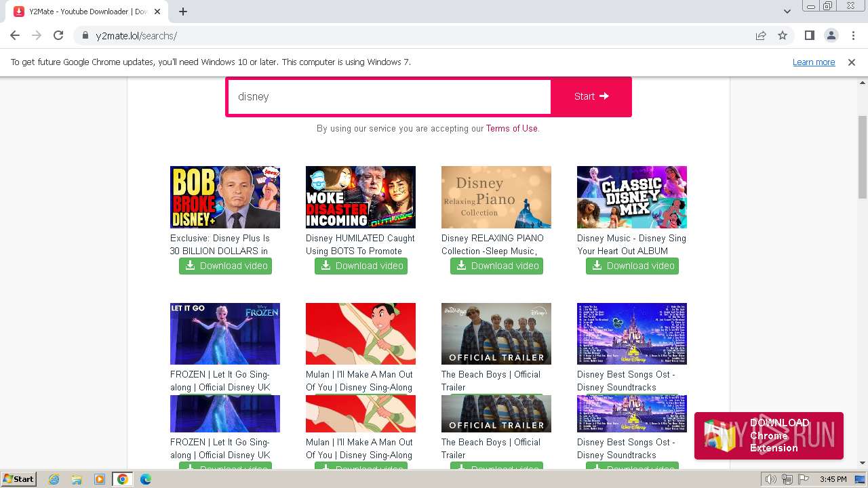Click title 'Disney HUMILATED Caught Using BOTS'
868x488 pixels.
tap(360, 245)
